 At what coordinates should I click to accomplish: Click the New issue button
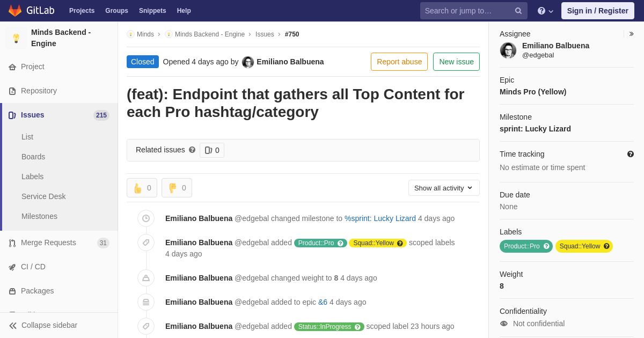tap(456, 62)
